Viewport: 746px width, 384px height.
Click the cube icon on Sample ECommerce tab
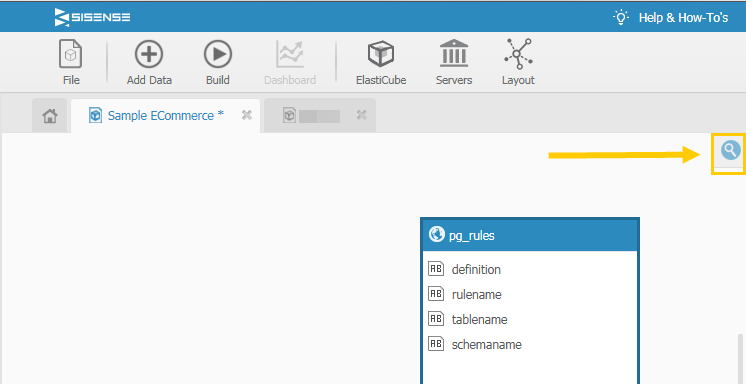coord(96,115)
